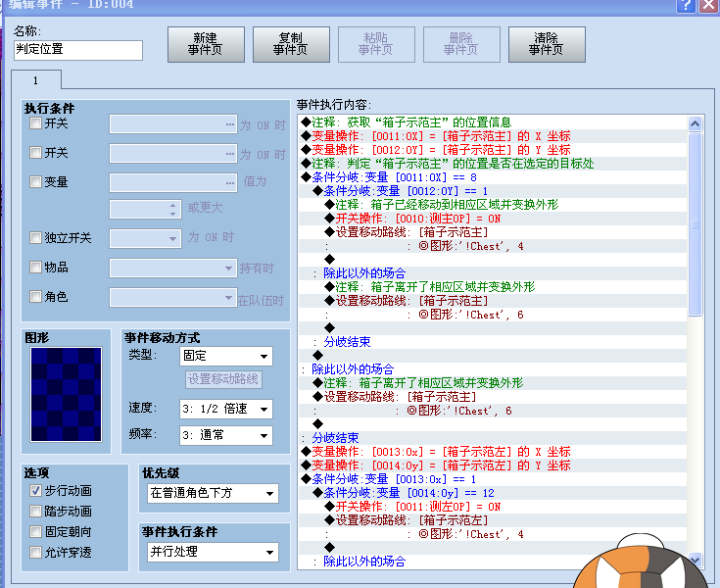
Task: Select 开关操作 [0011:测左OP] = ON line
Action: point(493,507)
